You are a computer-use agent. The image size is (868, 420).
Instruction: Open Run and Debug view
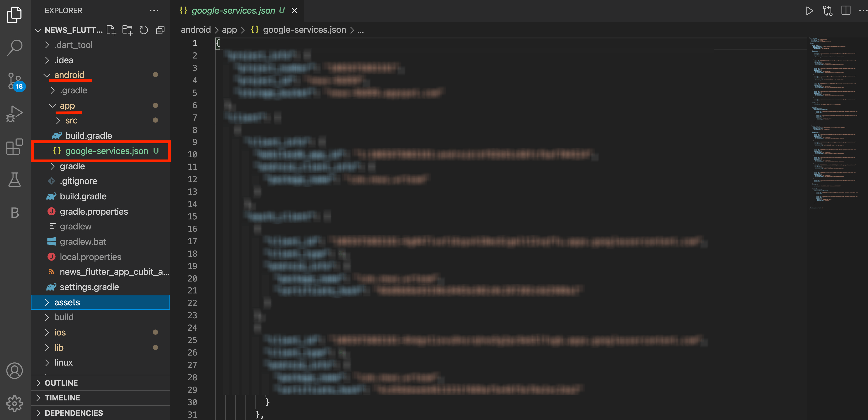(15, 114)
